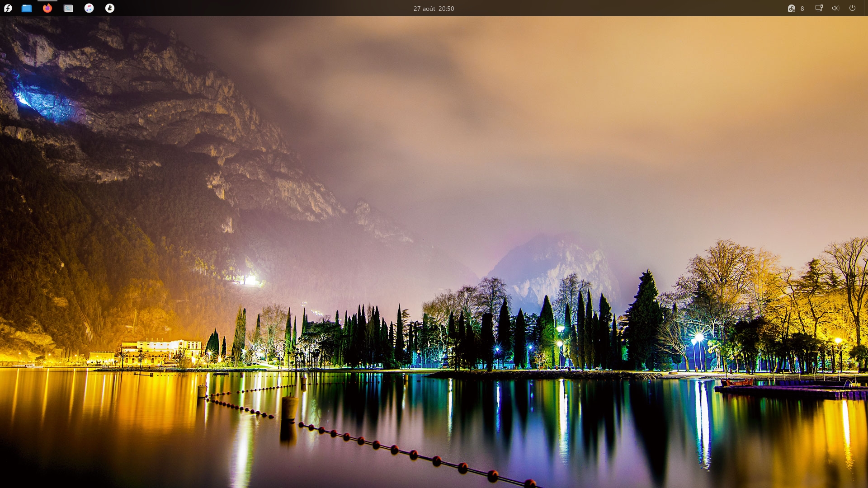Click the 20:50 clock time
The image size is (868, 488).
(446, 9)
